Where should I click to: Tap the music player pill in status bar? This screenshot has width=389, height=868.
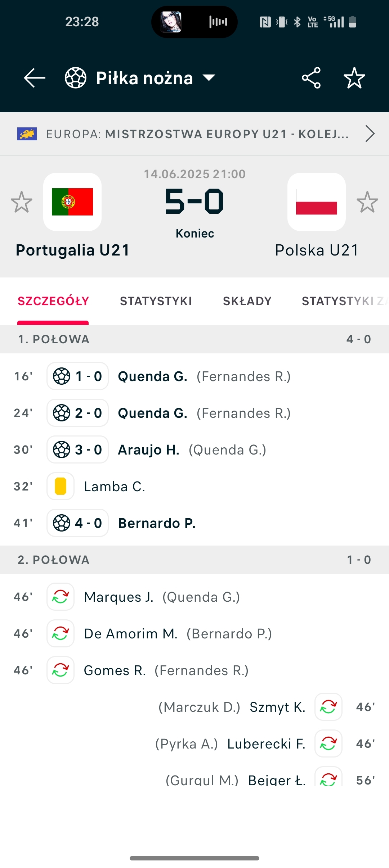[x=194, y=22]
